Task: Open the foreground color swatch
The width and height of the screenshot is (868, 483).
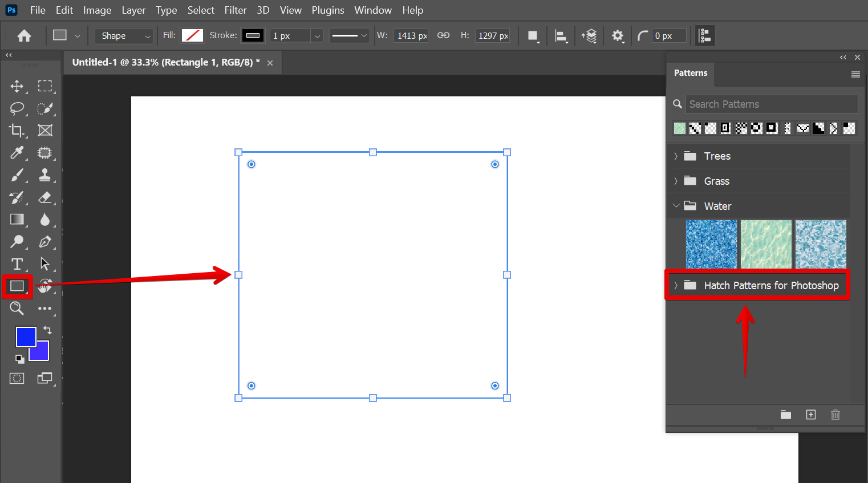Action: click(25, 336)
